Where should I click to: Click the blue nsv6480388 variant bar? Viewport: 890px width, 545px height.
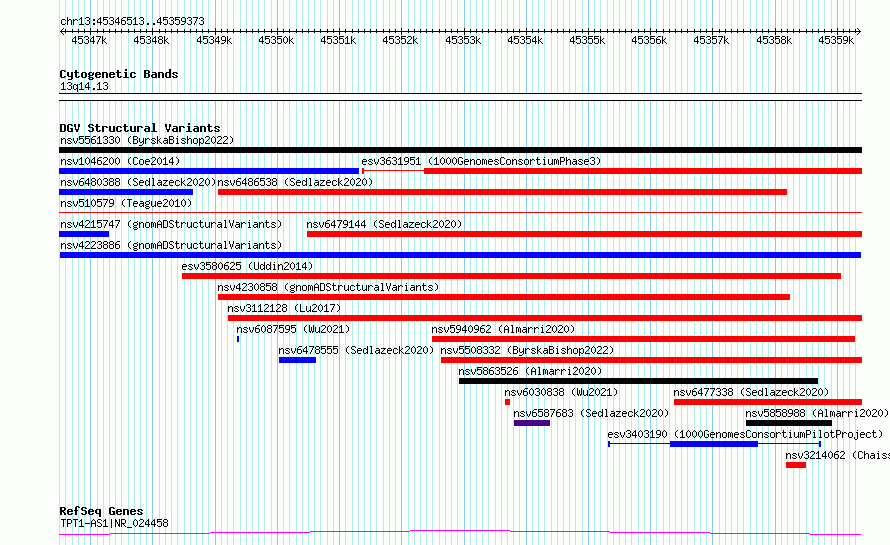[x=126, y=192]
